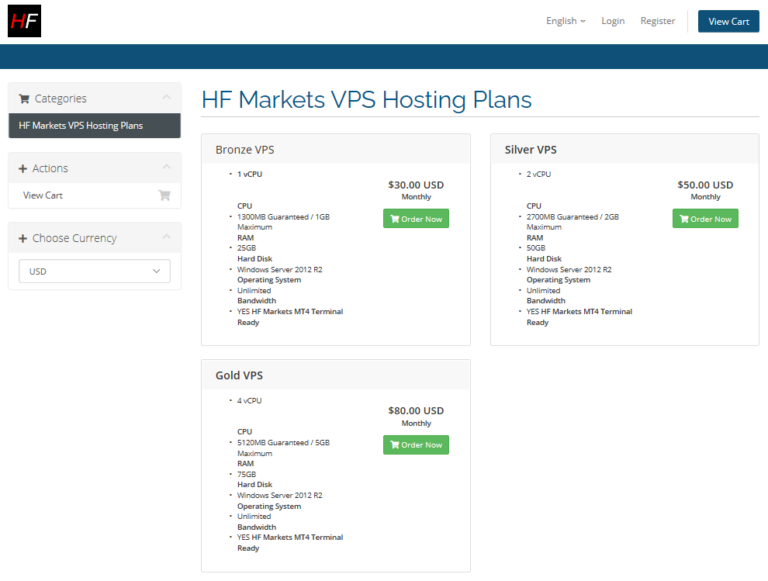768x581 pixels.
Task: Open the English language dropdown
Action: (x=565, y=21)
